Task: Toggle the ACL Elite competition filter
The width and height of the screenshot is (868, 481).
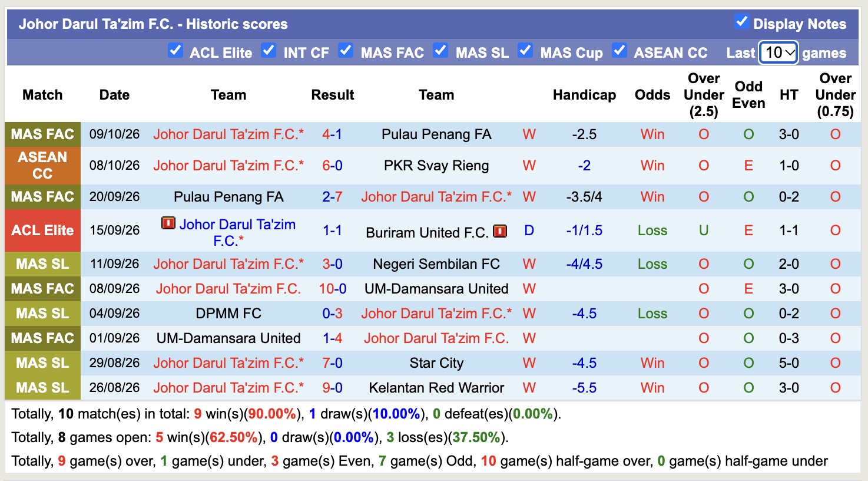Action: pyautogui.click(x=175, y=51)
